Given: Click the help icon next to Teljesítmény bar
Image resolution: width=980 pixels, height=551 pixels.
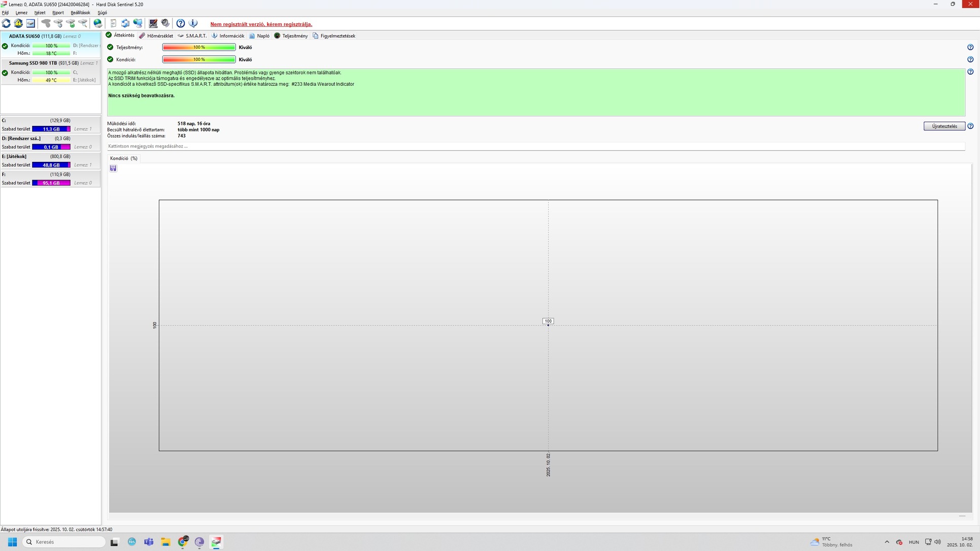Looking at the screenshot, I should (970, 47).
